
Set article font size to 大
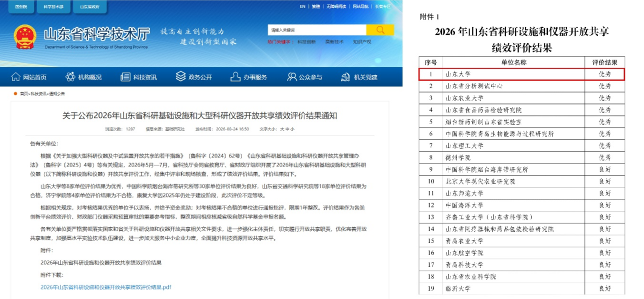[281, 129]
